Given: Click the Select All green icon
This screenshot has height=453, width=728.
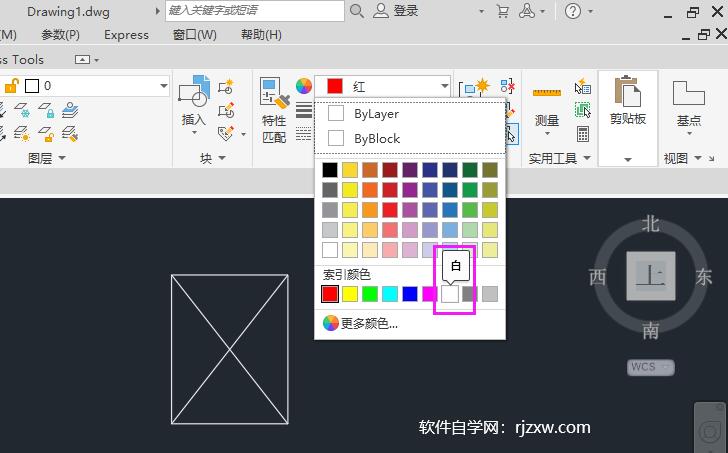Looking at the screenshot, I should coord(583,110).
